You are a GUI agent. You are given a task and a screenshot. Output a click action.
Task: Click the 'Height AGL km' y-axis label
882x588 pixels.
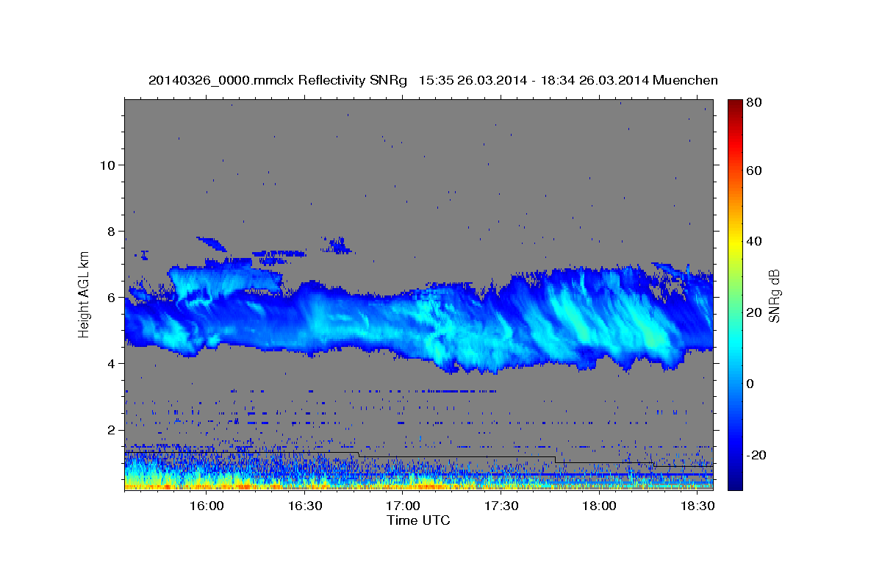(x=84, y=294)
